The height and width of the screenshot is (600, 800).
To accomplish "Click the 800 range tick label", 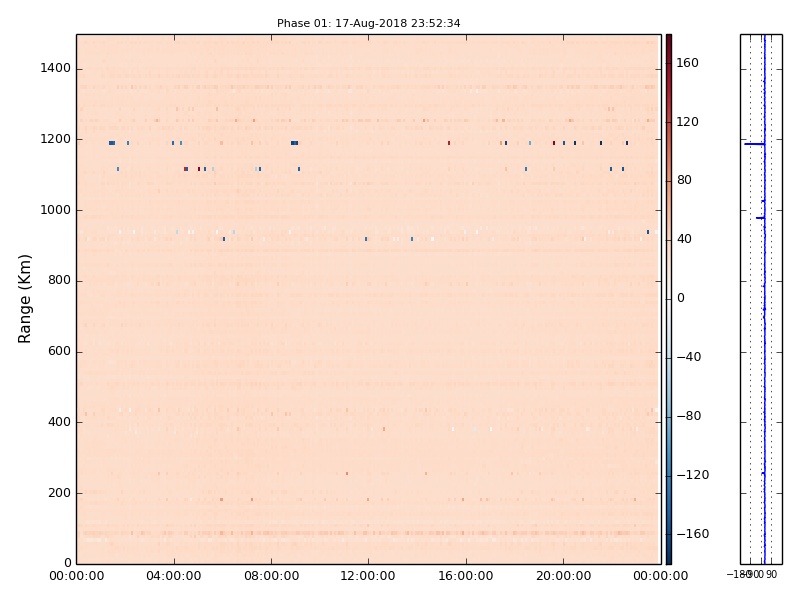I will 59,281.
